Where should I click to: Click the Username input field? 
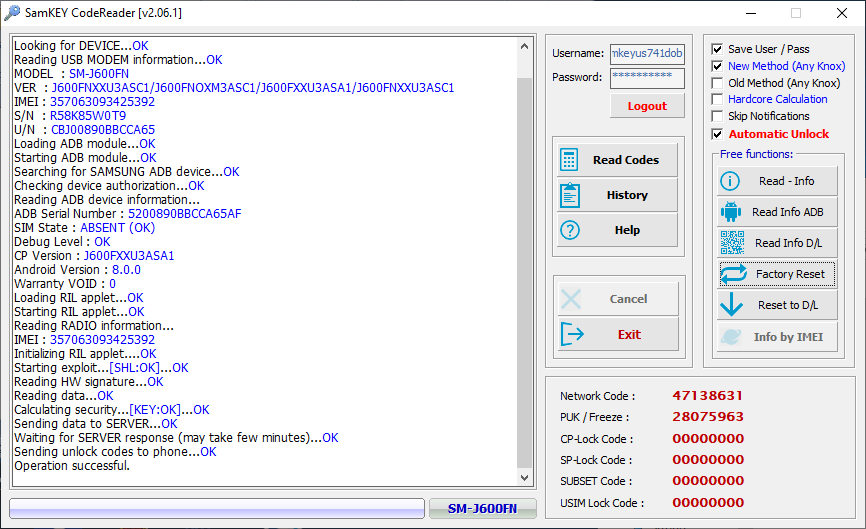(x=647, y=54)
